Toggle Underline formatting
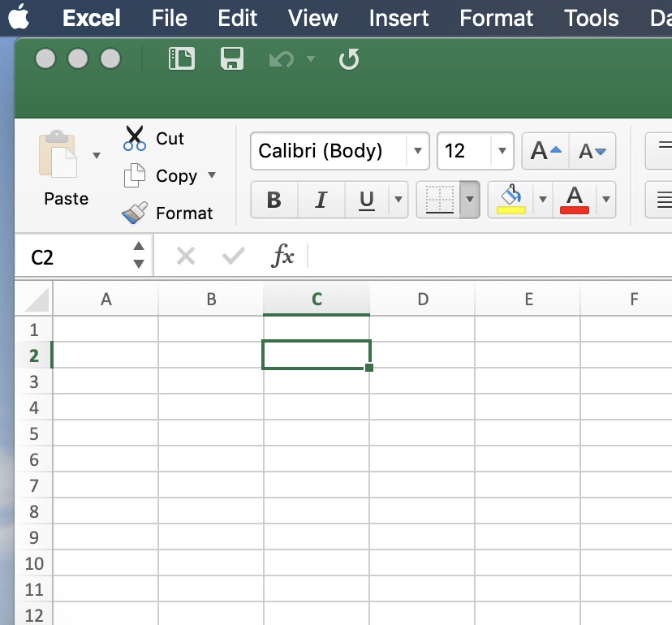The height and width of the screenshot is (625, 672). click(367, 200)
